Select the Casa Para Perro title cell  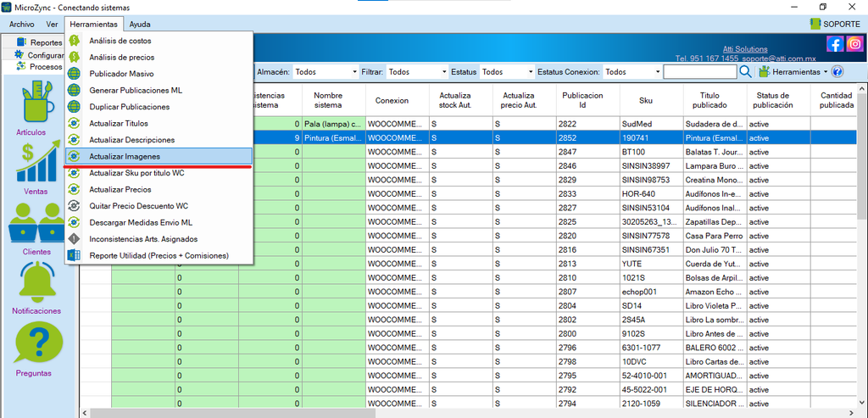click(715, 236)
